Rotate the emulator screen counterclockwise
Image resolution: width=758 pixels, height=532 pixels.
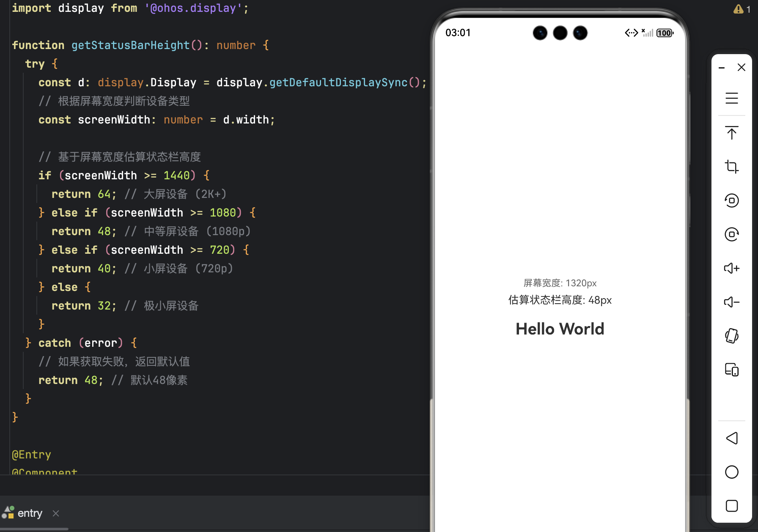(732, 200)
